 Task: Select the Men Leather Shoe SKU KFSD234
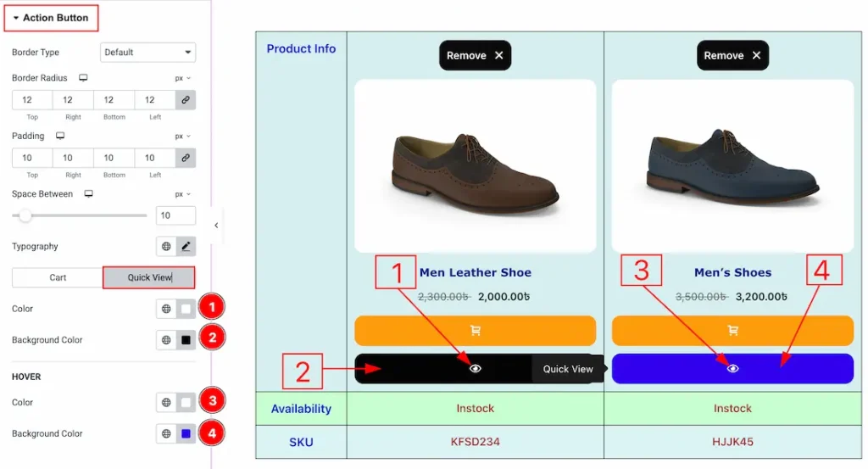475,442
